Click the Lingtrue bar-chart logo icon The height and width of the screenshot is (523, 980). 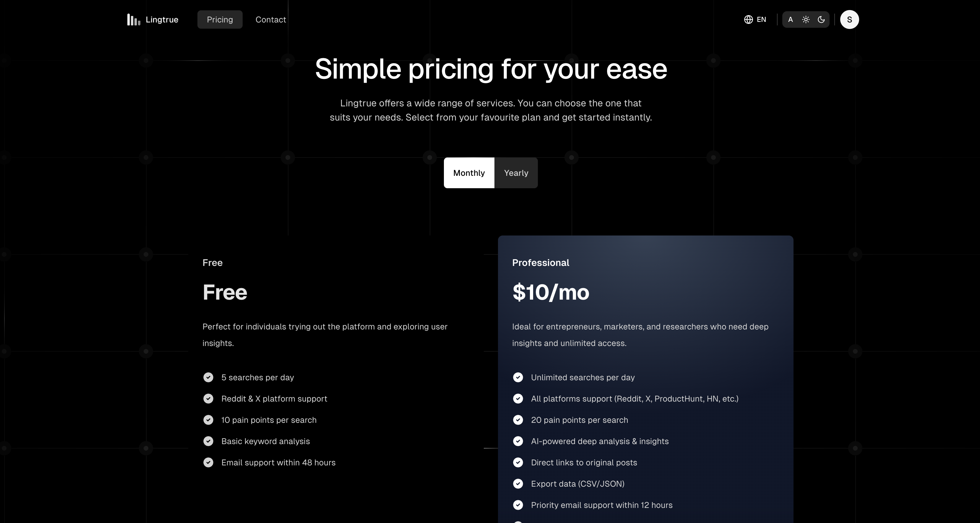(x=134, y=20)
